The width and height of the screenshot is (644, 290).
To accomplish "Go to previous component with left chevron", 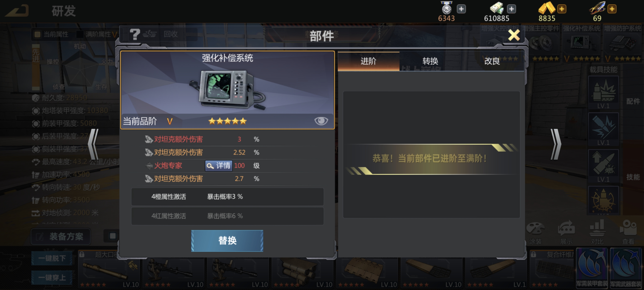I will [x=93, y=144].
